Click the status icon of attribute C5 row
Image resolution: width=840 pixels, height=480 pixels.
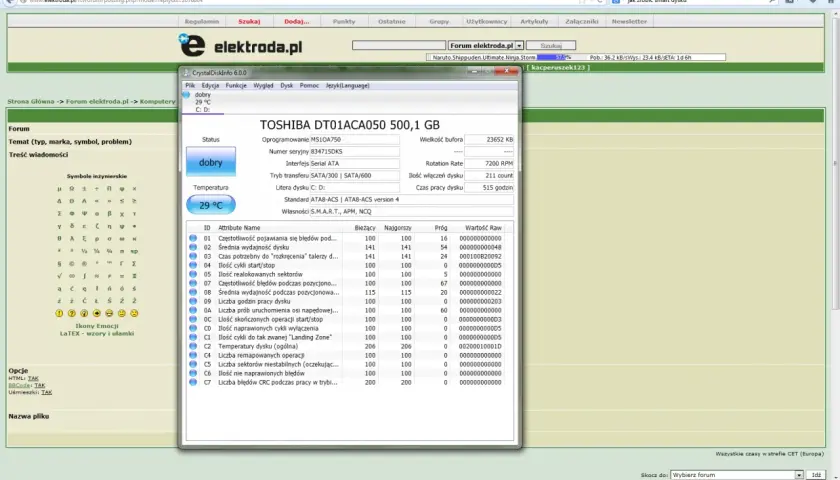pos(193,364)
